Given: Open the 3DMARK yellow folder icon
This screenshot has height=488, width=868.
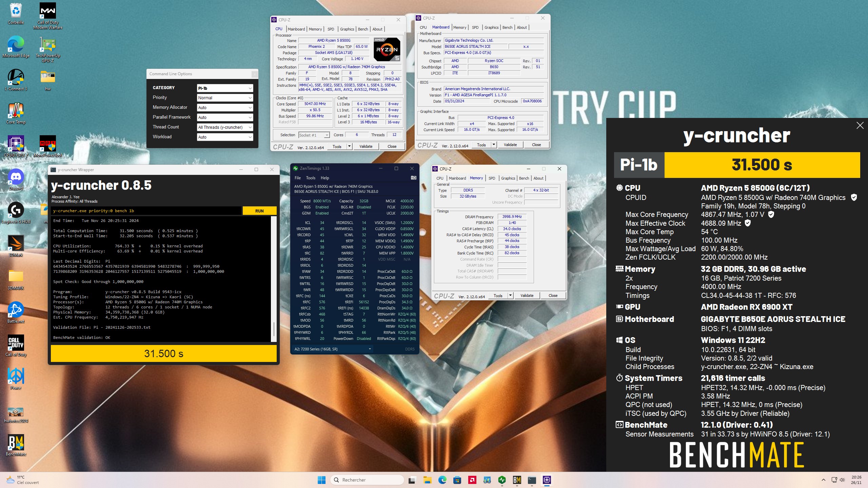Looking at the screenshot, I should coord(16,280).
